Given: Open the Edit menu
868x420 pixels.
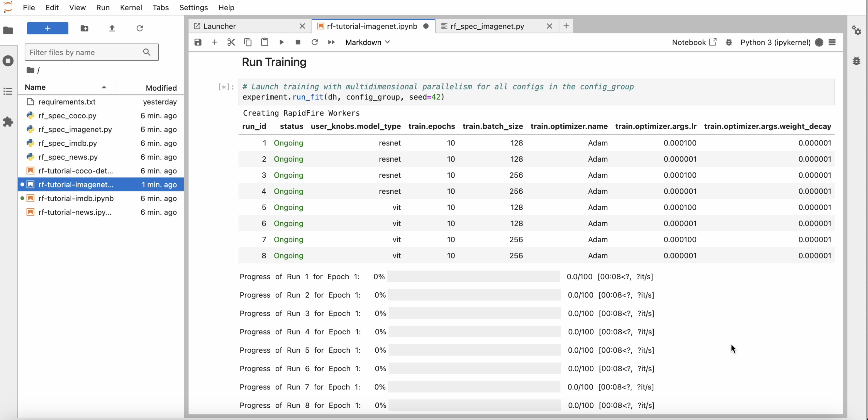Looking at the screenshot, I should 52,7.
